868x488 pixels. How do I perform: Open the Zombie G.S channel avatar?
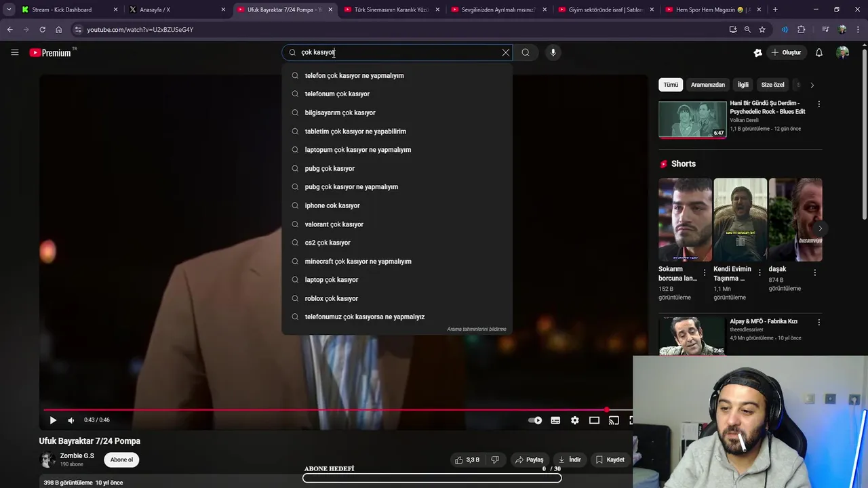(47, 460)
